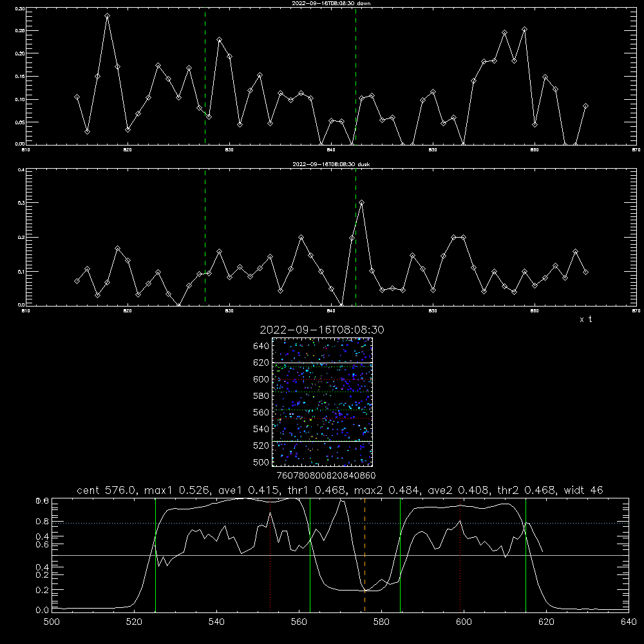644x644 pixels.
Task: Select the 'max1 0.526' value in header
Action: coord(178,490)
